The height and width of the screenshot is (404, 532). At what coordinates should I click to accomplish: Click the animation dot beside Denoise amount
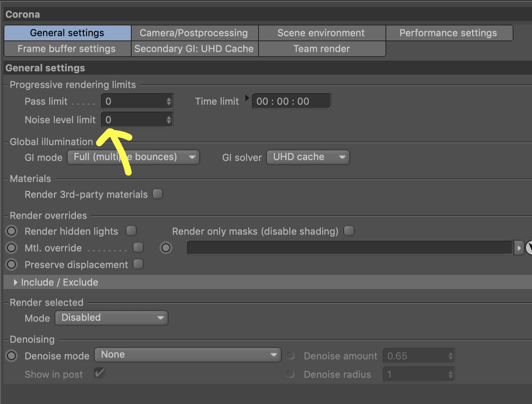tap(290, 356)
